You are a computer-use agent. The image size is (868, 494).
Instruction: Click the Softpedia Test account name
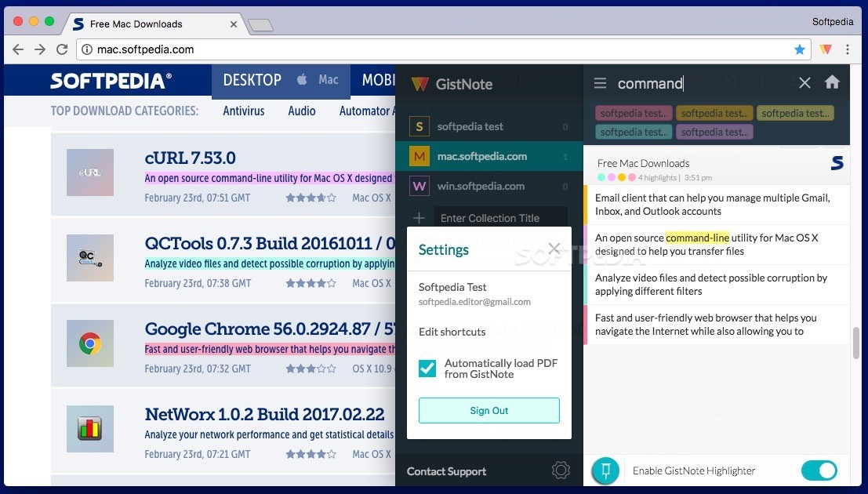[x=452, y=287]
